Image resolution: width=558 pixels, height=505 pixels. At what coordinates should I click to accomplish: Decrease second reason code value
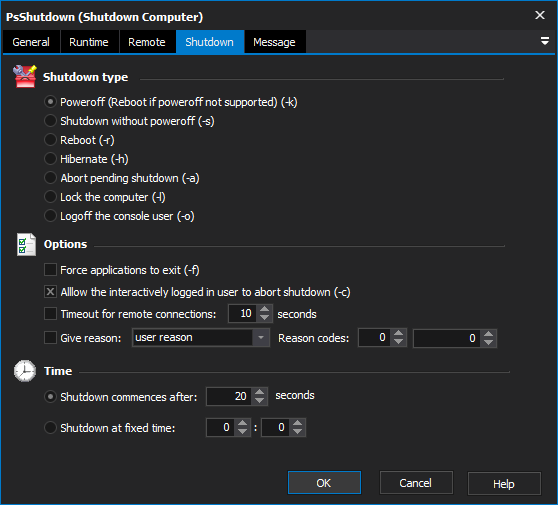pos(489,343)
